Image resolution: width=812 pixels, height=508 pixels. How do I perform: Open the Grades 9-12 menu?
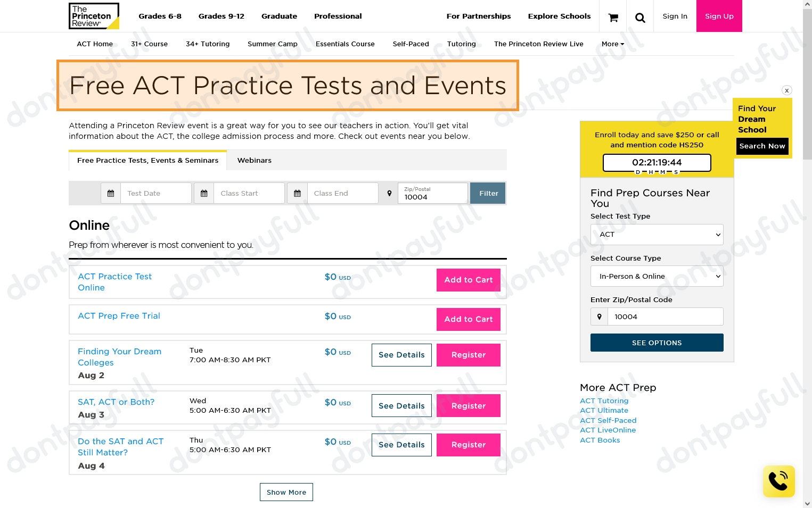pyautogui.click(x=222, y=16)
